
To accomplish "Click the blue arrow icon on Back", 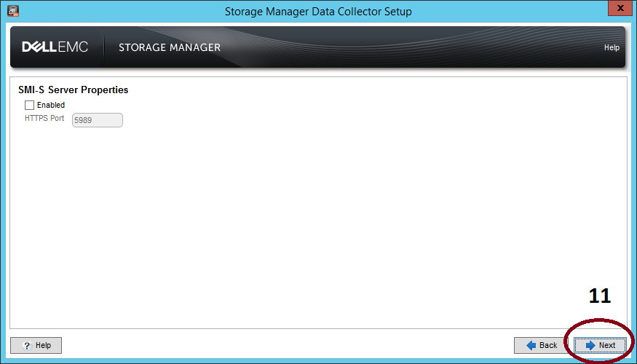I will pos(531,345).
